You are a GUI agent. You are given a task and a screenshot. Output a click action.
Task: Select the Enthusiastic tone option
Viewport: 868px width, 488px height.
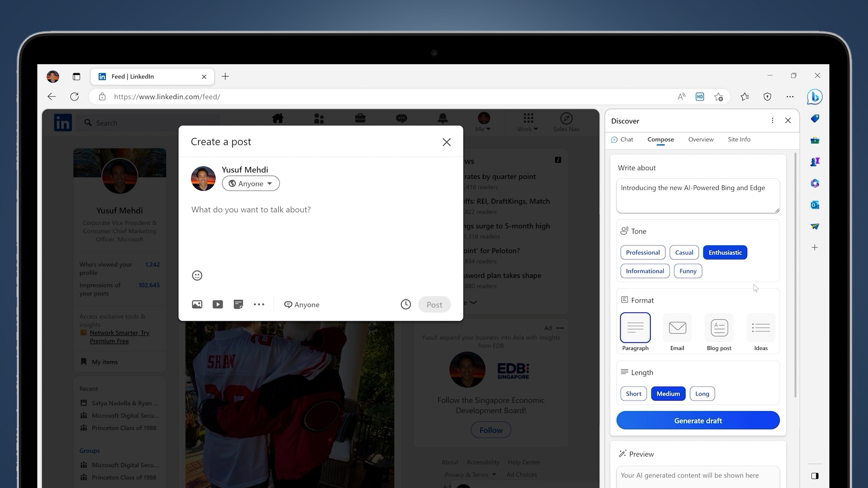[725, 252]
